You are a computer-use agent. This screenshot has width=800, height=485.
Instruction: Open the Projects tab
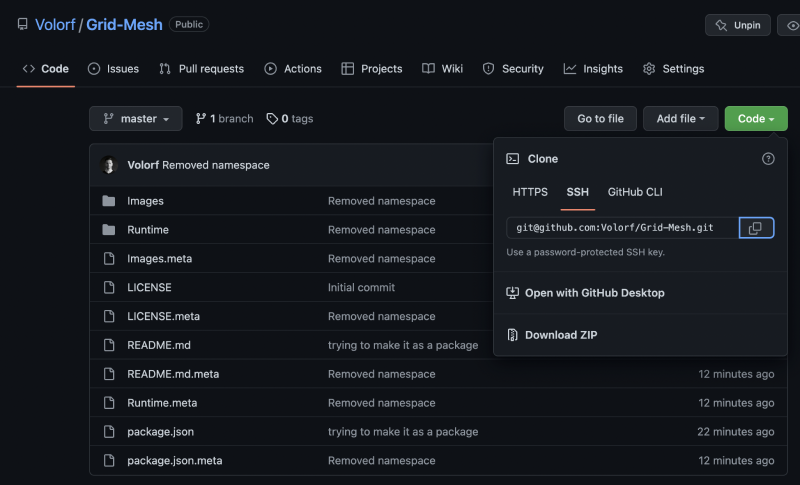[x=372, y=69]
